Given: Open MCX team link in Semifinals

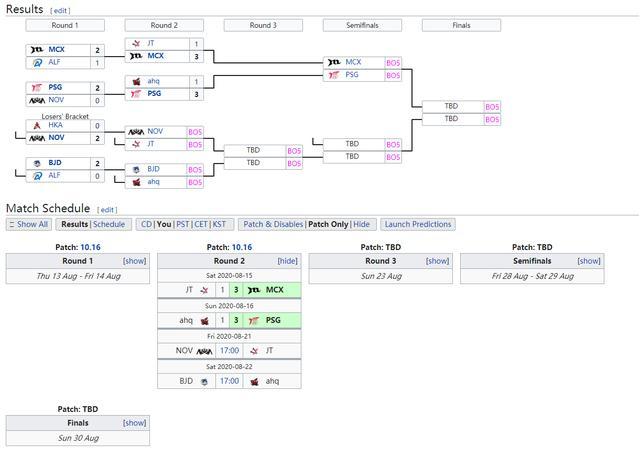Looking at the screenshot, I should [x=353, y=62].
